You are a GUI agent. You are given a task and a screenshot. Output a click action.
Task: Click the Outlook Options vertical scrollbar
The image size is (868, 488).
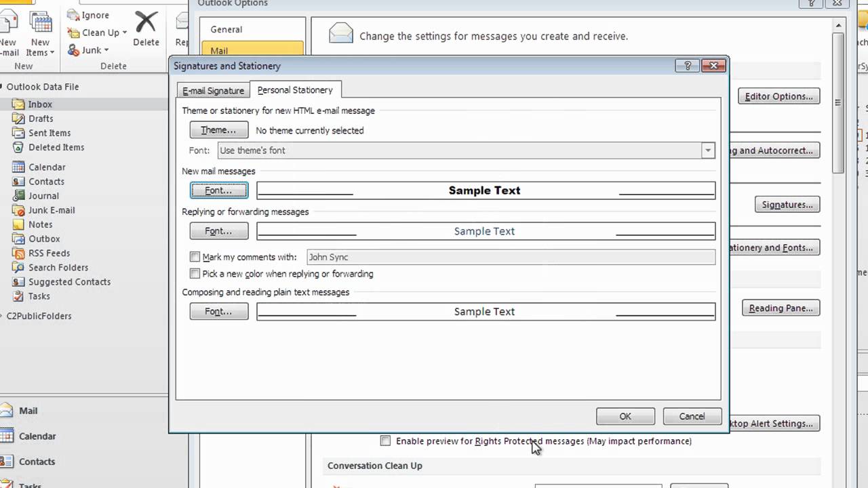tap(839, 102)
